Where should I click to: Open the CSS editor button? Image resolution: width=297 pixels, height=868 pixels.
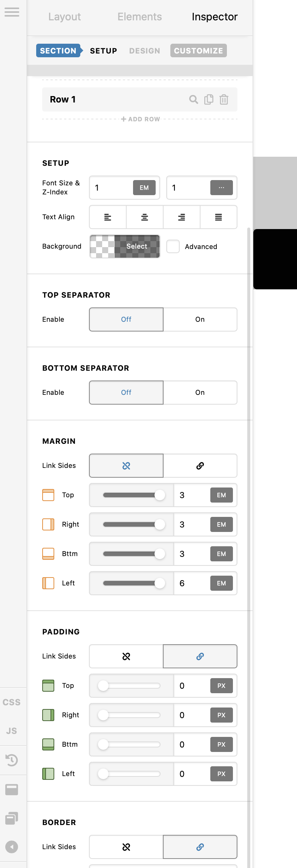tap(12, 702)
